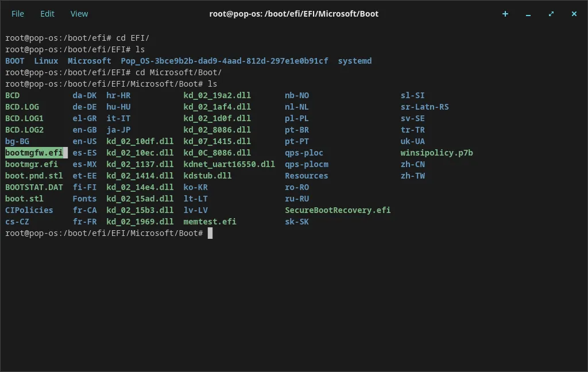Click the cursor at the last prompt
The width and height of the screenshot is (588, 372).
210,233
